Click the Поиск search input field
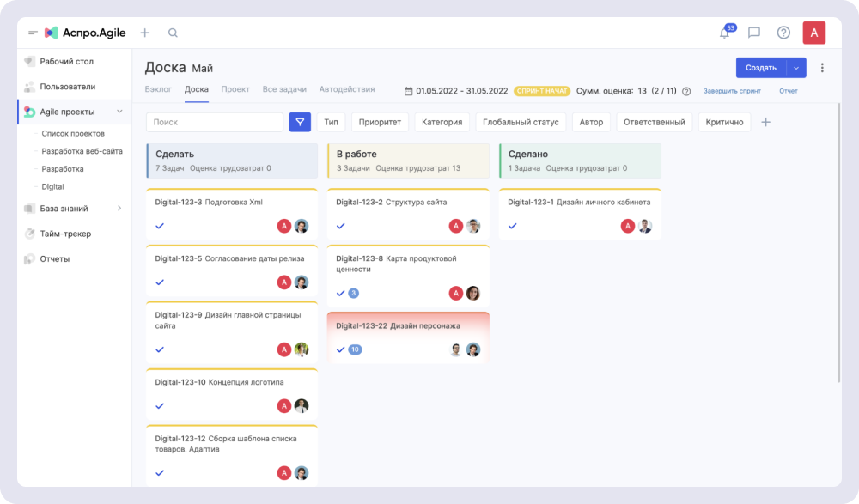 [x=215, y=122]
